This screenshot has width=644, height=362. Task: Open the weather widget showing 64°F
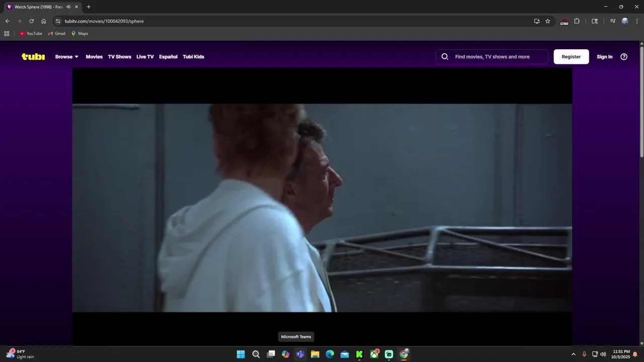19,354
